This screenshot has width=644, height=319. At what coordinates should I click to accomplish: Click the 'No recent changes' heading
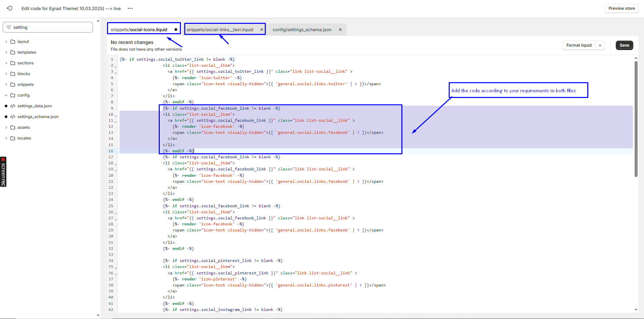pos(132,42)
